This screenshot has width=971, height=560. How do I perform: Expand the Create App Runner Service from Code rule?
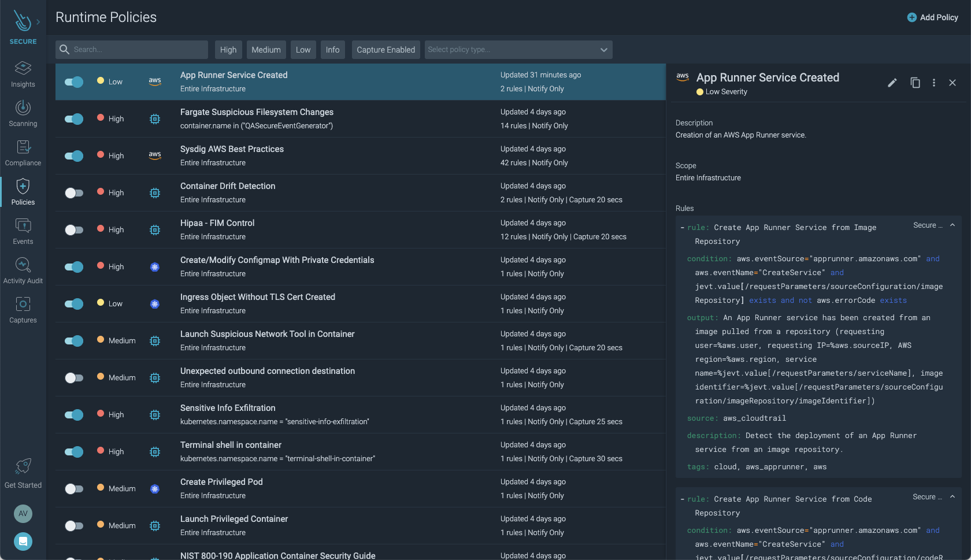953,496
